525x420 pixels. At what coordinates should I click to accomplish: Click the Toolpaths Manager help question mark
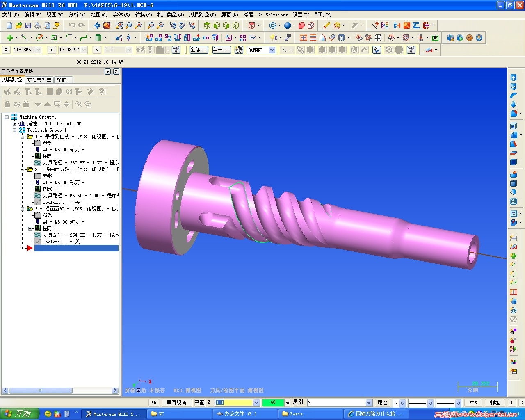[102, 91]
